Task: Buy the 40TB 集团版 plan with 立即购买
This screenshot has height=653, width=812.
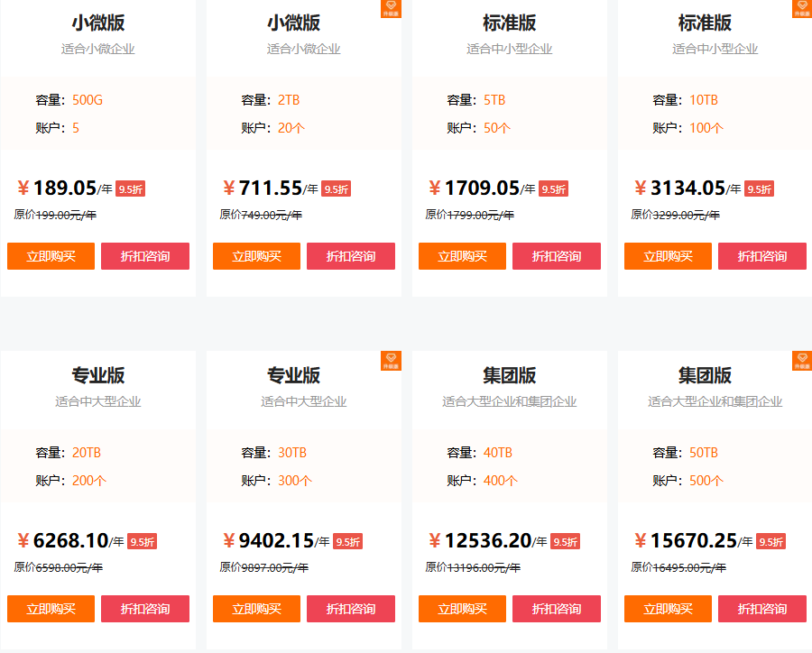Action: [x=462, y=609]
